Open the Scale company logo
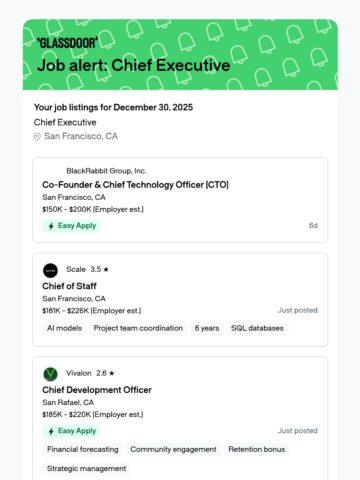 50,270
